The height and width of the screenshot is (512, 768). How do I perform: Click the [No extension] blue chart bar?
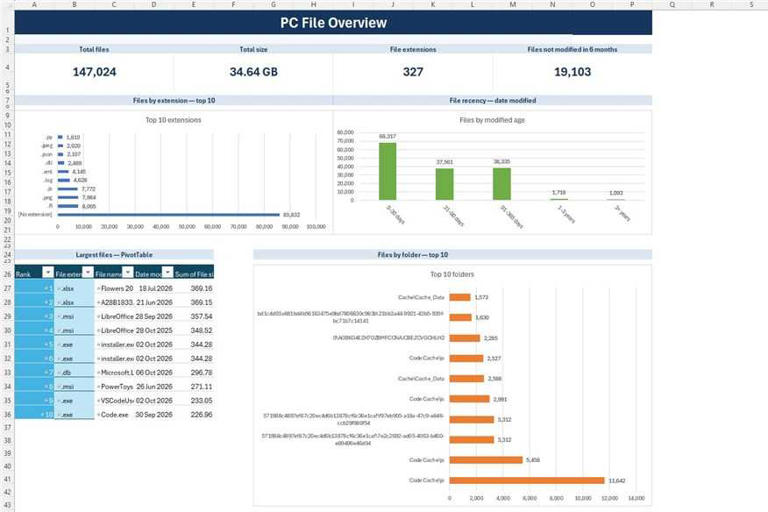(168, 215)
